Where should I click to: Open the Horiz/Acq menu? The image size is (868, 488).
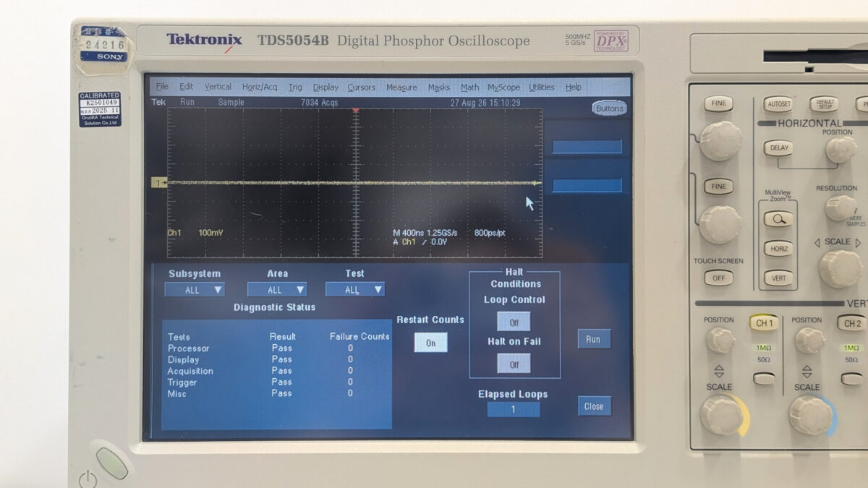(260, 87)
